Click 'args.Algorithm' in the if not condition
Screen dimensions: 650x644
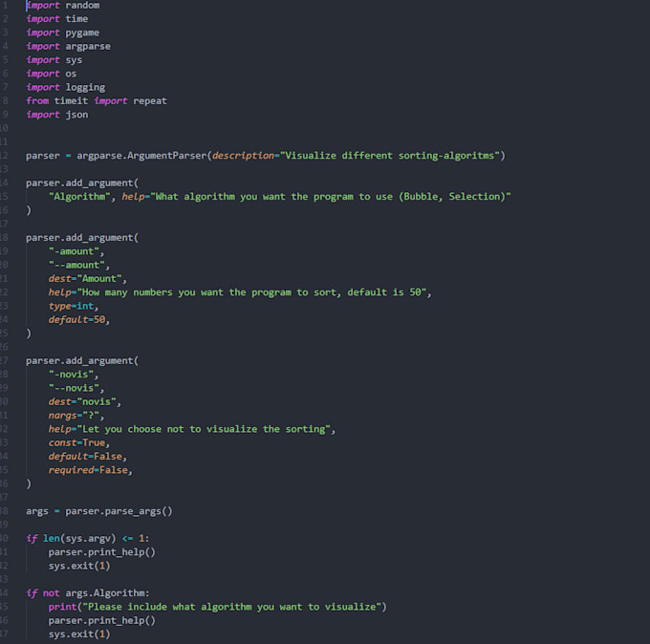(x=105, y=593)
